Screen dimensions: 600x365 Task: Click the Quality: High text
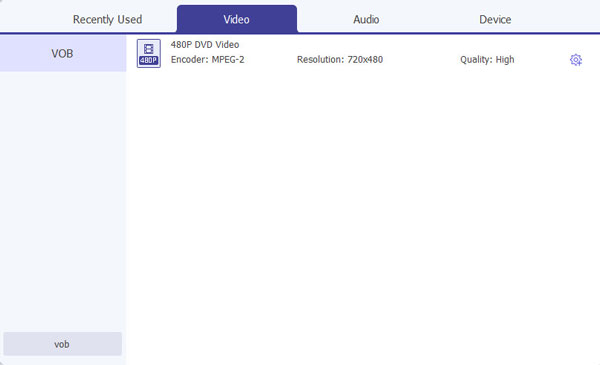487,60
